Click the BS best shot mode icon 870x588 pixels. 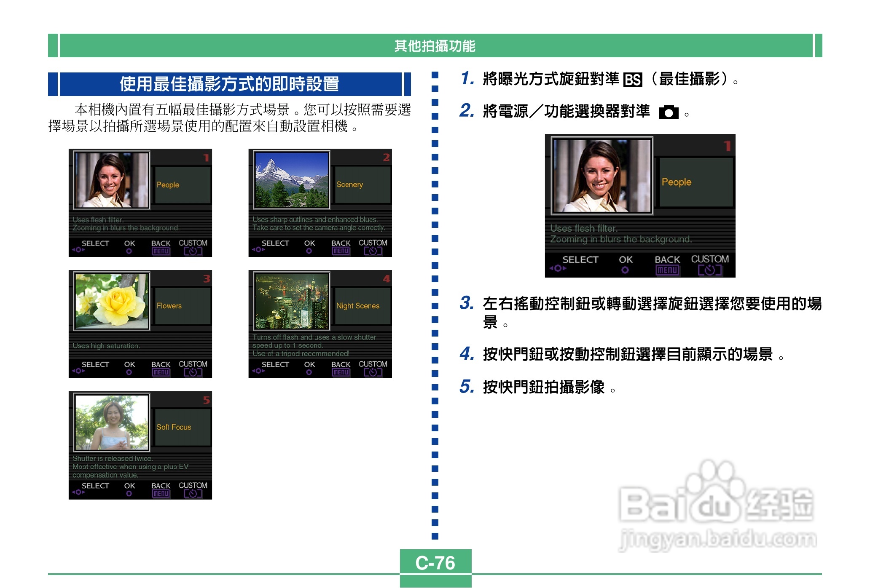(x=633, y=80)
